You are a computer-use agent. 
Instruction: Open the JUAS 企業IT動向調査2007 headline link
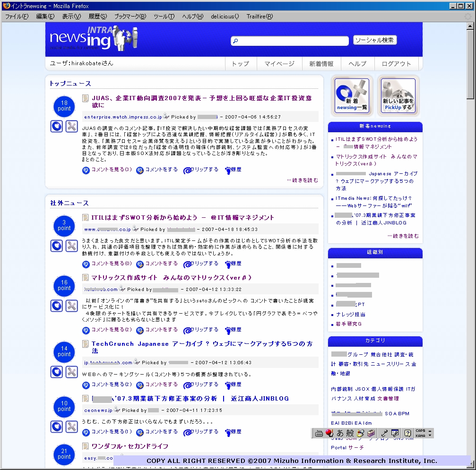202,102
